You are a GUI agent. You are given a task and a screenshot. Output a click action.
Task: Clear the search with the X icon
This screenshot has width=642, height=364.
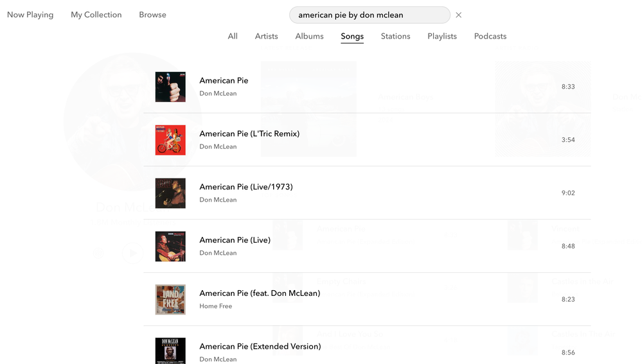coord(458,15)
